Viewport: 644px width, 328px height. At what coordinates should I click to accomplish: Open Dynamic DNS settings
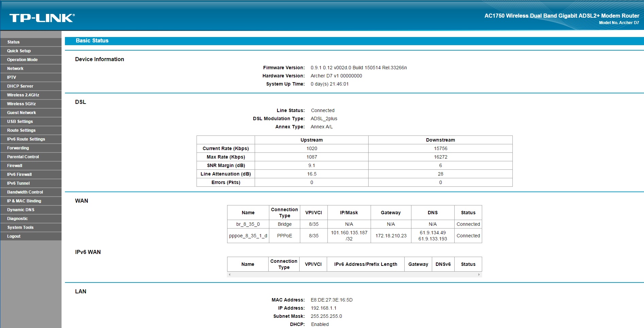click(x=31, y=210)
